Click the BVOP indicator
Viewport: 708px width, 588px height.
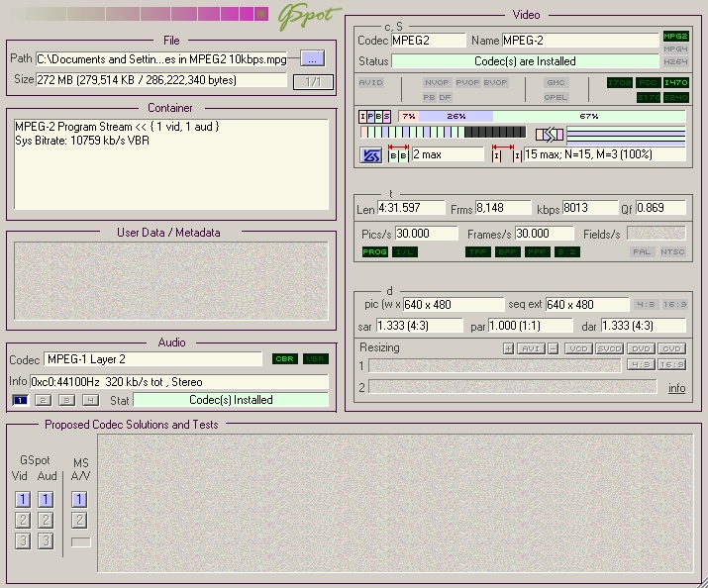[495, 82]
